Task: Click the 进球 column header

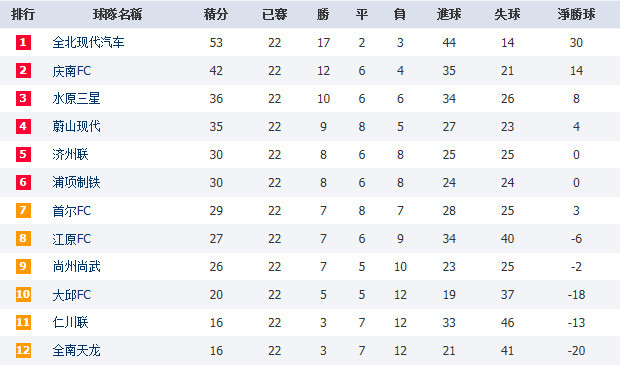Action: 449,15
